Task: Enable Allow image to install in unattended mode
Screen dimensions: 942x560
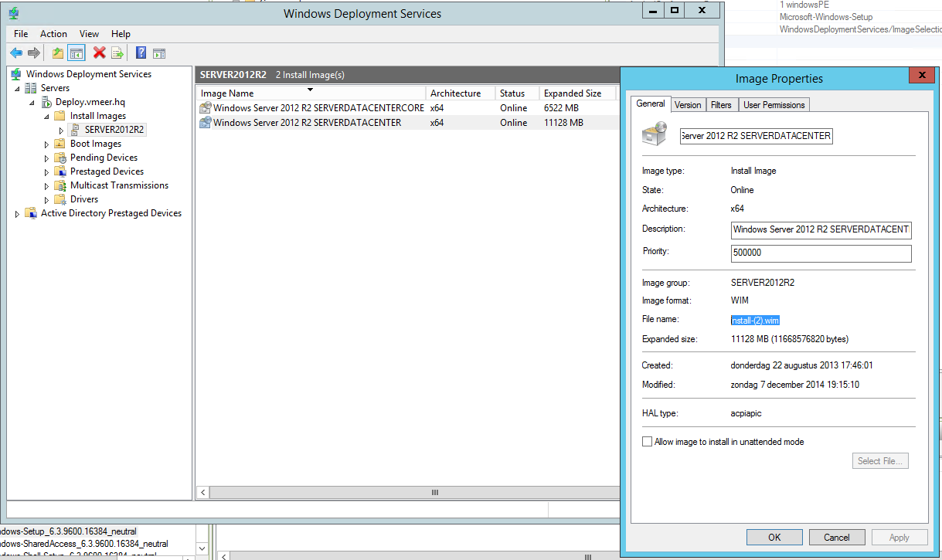Action: click(647, 442)
